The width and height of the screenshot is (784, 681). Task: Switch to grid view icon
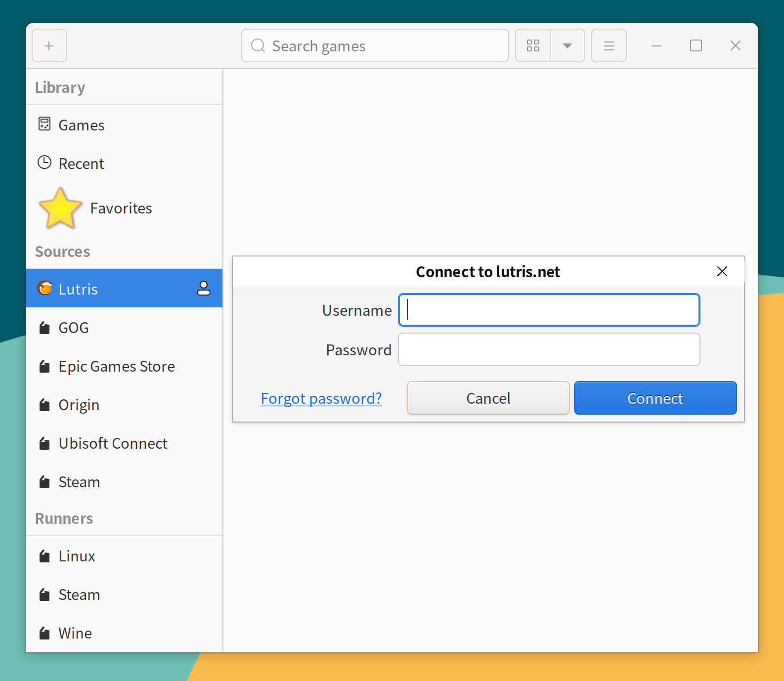533,45
